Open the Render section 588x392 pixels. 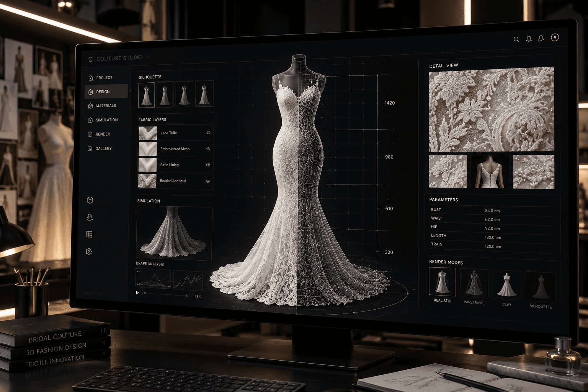click(x=99, y=134)
